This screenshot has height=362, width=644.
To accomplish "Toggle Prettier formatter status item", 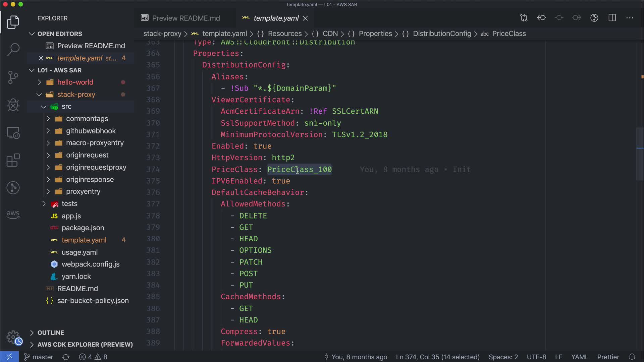I will (608, 357).
